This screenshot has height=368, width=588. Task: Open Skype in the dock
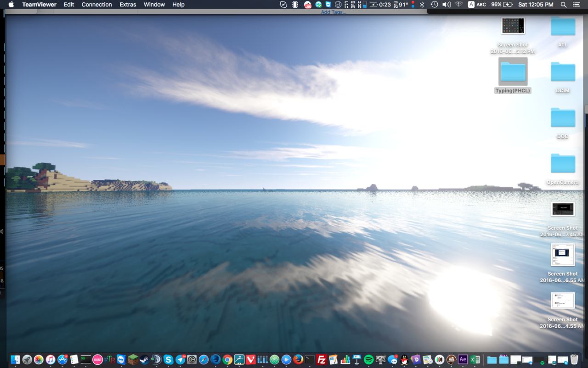point(169,360)
